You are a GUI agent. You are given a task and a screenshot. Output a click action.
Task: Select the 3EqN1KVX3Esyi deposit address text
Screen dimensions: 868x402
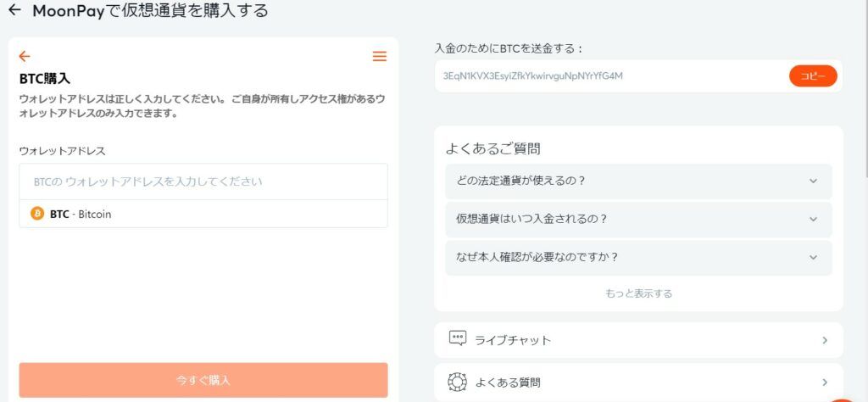[532, 75]
